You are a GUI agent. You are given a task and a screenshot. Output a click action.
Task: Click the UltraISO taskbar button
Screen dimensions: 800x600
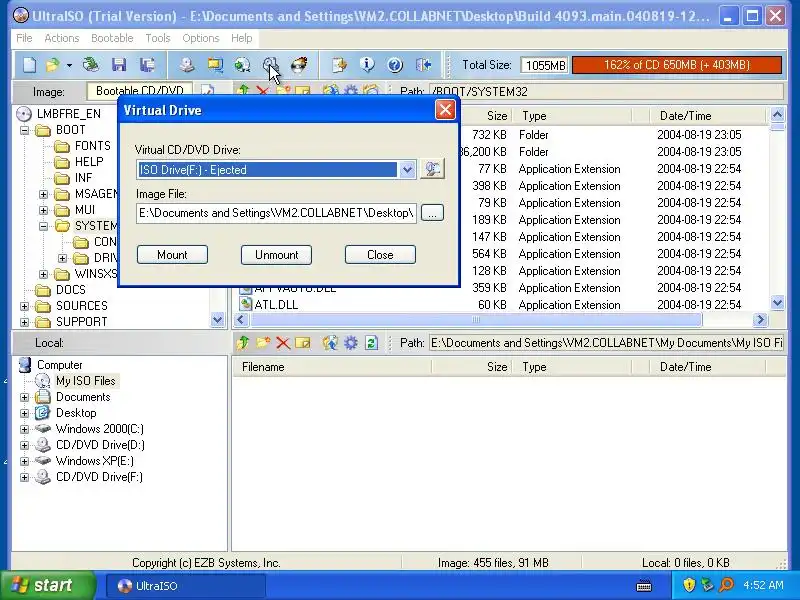pos(186,585)
